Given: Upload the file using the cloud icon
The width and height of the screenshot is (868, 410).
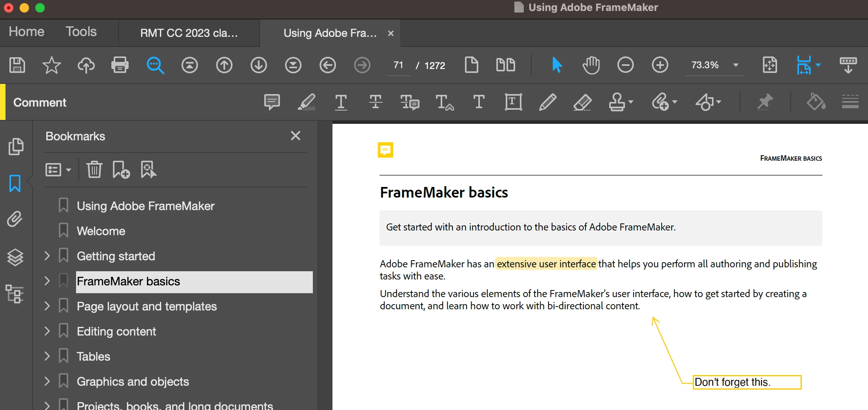Looking at the screenshot, I should (x=86, y=65).
